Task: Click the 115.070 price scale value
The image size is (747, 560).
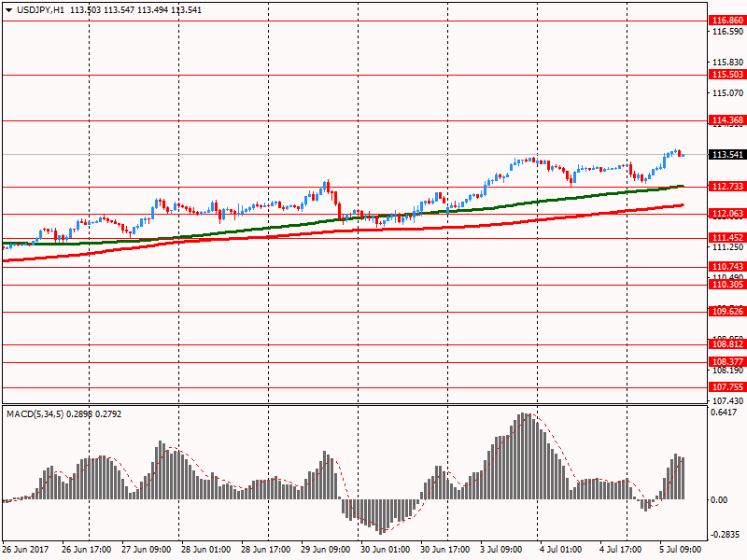Action: [727, 92]
